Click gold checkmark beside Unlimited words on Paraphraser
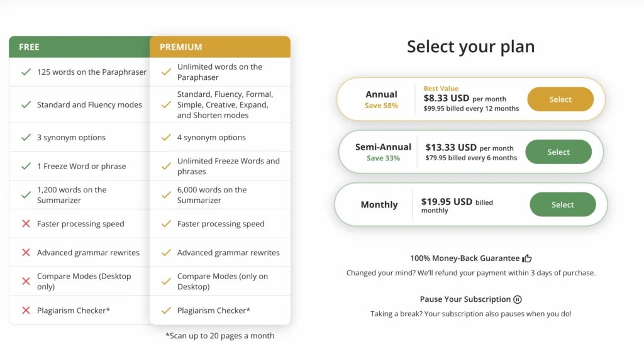The image size is (644, 354). (x=166, y=72)
